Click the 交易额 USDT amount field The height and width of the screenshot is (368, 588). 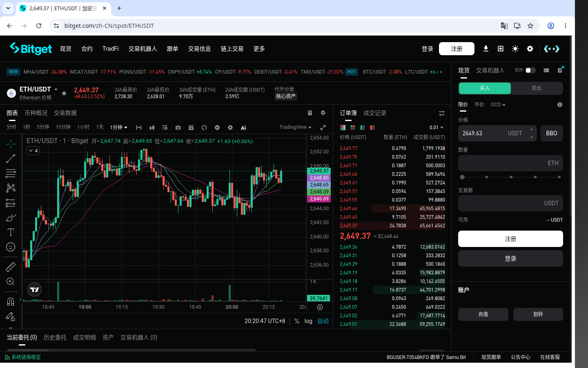coord(510,203)
